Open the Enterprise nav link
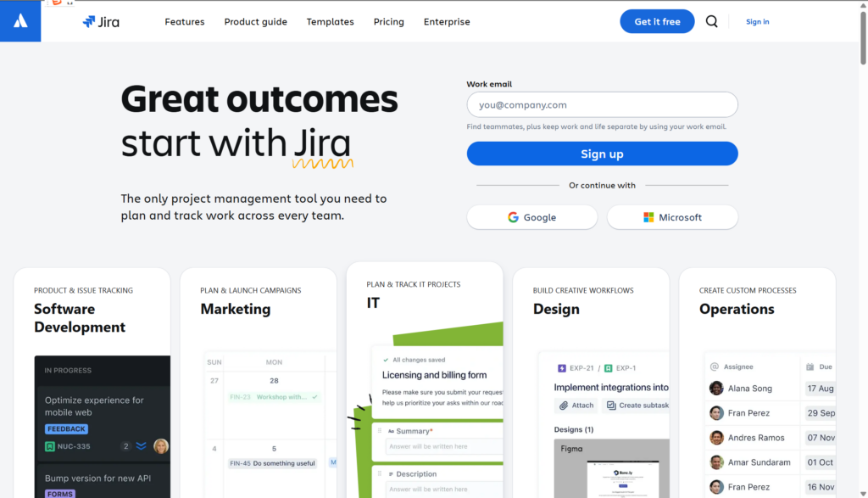This screenshot has width=868, height=498. pos(447,22)
